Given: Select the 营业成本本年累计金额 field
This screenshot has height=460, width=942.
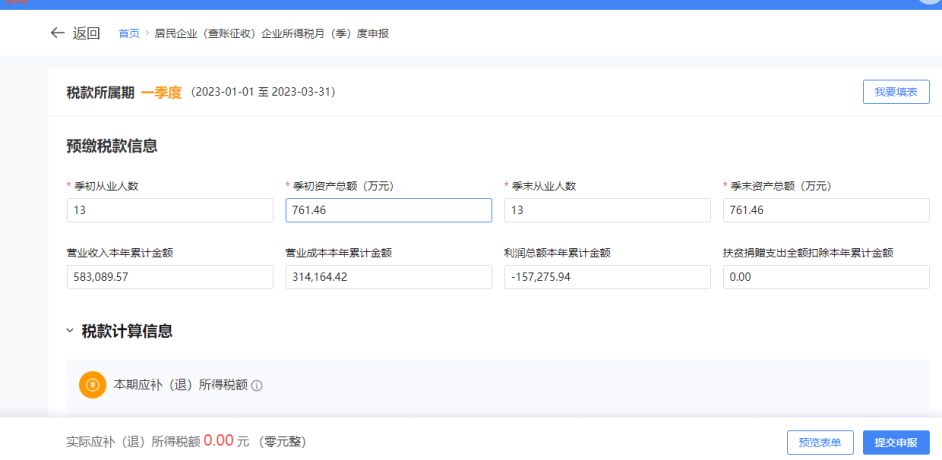Looking at the screenshot, I should 389,277.
